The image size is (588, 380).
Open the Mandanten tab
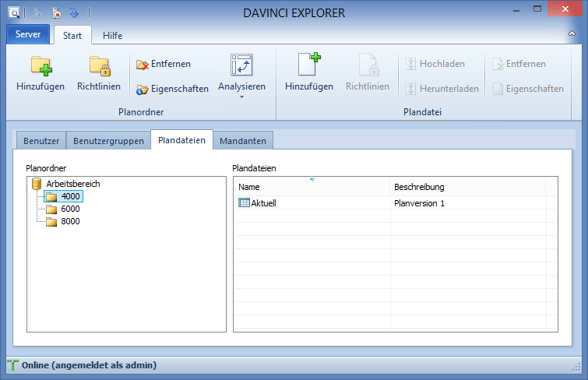click(242, 141)
